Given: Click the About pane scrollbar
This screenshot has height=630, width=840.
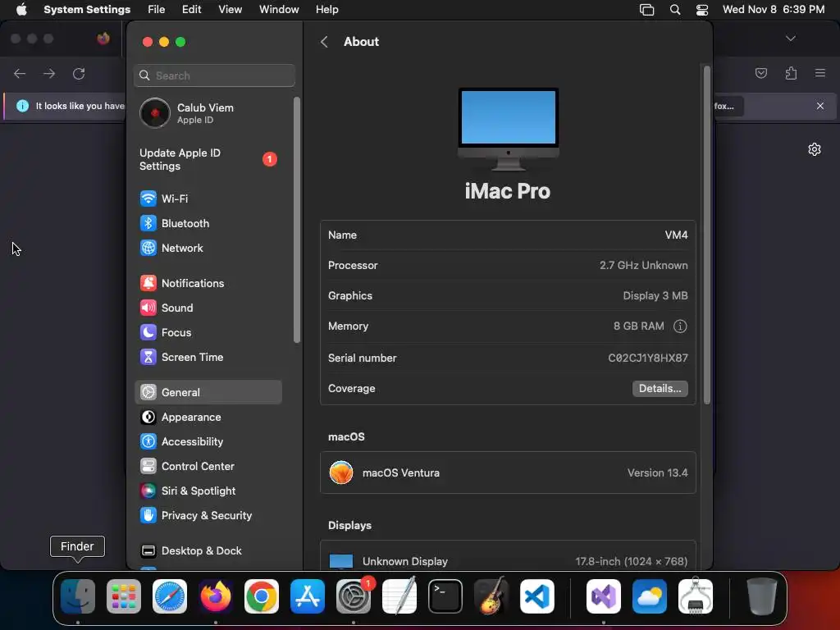Looking at the screenshot, I should point(706,235).
